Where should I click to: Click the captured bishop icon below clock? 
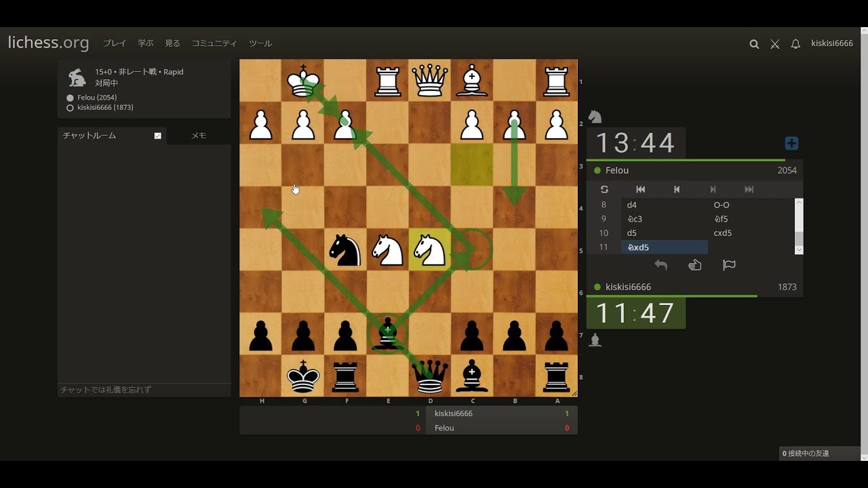tap(595, 340)
